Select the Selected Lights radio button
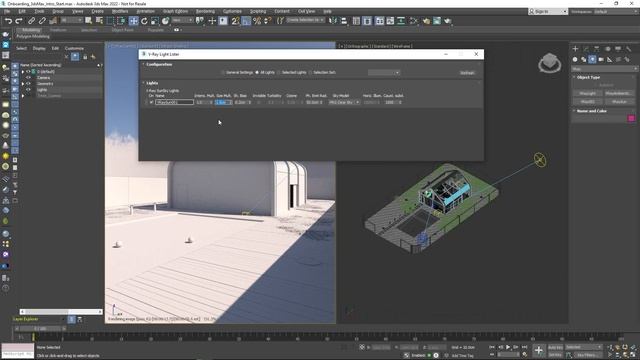640x360 pixels. (x=279, y=73)
